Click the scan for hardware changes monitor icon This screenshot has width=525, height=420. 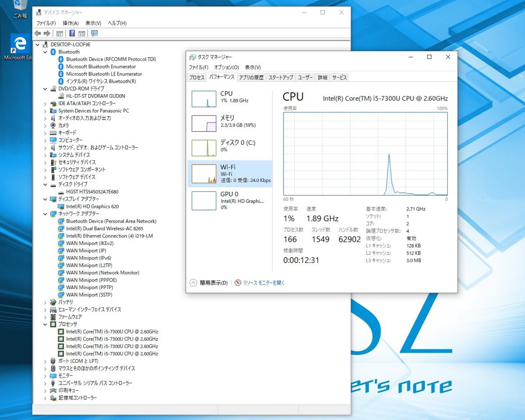click(x=94, y=33)
